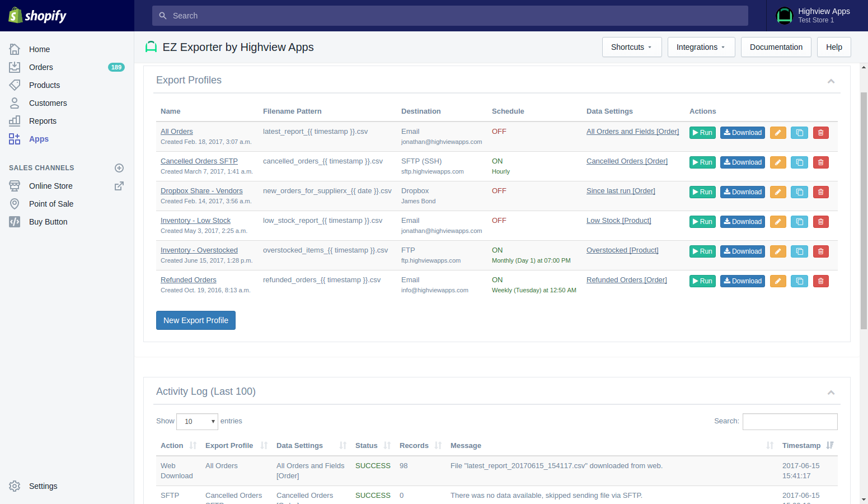
Task: Open the Documentation page
Action: [776, 47]
